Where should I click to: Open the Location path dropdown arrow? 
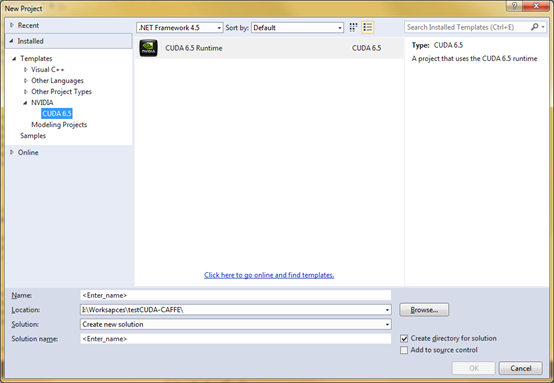click(x=388, y=310)
